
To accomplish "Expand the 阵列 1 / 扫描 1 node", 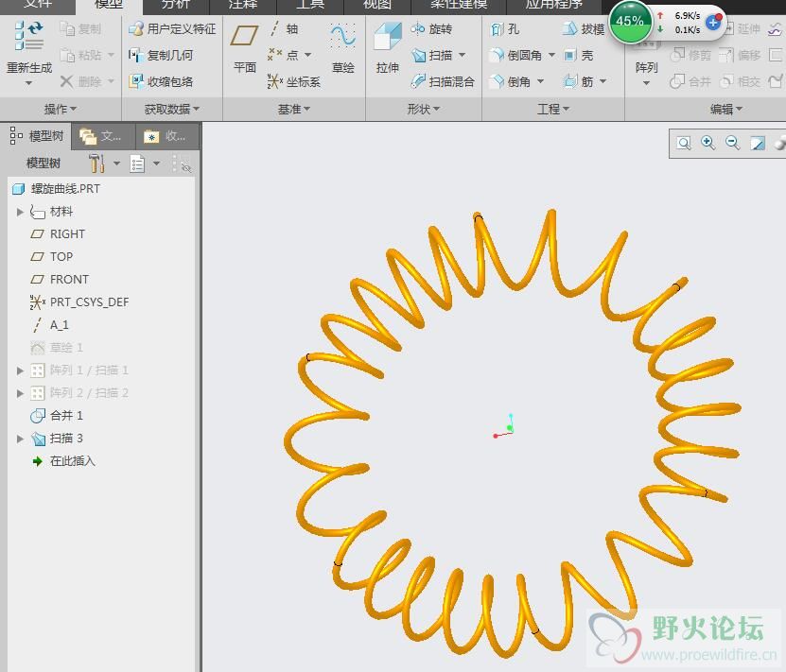I will 20,370.
